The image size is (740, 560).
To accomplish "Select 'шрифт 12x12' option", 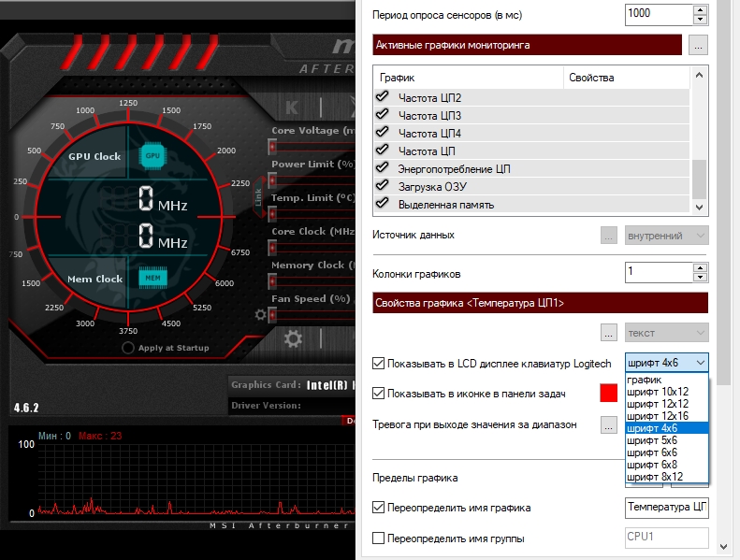I will click(666, 404).
